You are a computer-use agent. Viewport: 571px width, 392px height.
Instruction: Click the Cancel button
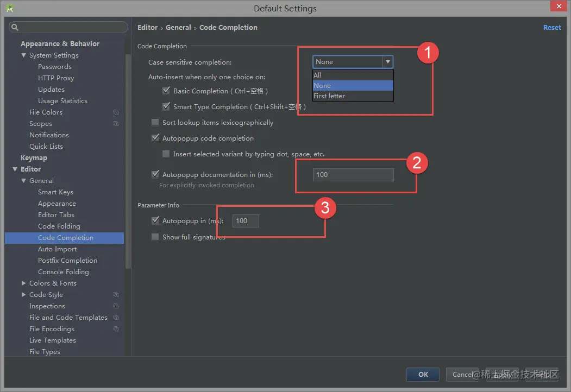point(462,374)
